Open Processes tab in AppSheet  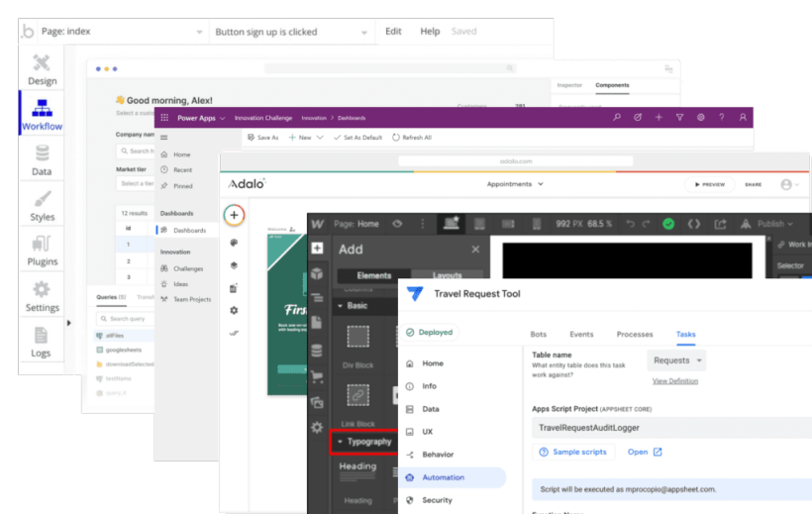click(x=635, y=334)
